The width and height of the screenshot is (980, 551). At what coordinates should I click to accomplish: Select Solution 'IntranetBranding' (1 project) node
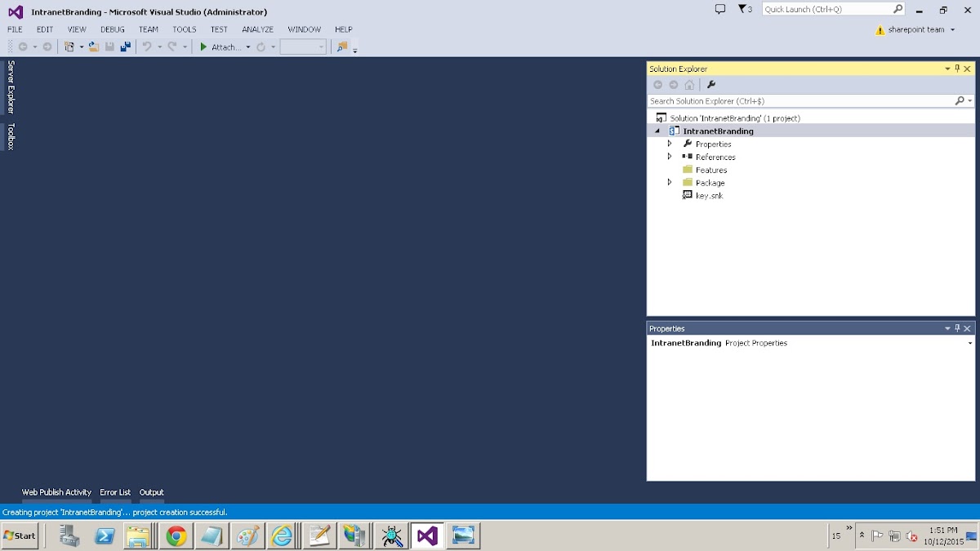tap(735, 118)
